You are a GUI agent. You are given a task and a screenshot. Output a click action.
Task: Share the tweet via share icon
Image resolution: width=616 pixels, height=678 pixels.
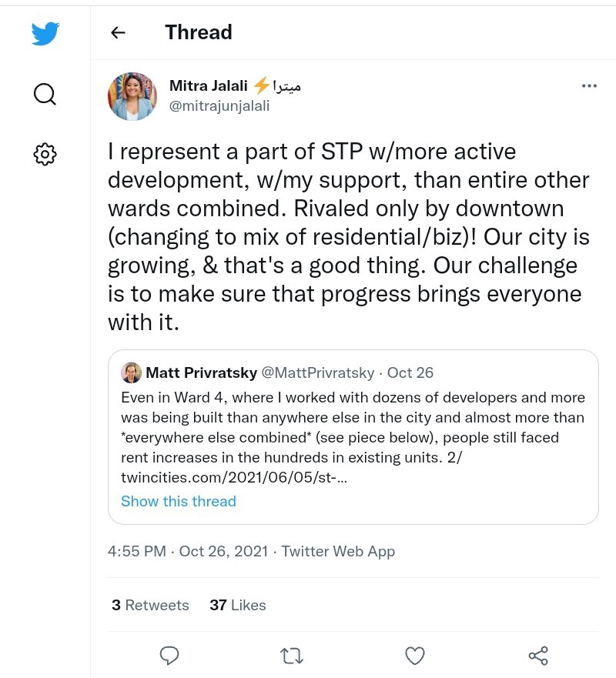[538, 655]
